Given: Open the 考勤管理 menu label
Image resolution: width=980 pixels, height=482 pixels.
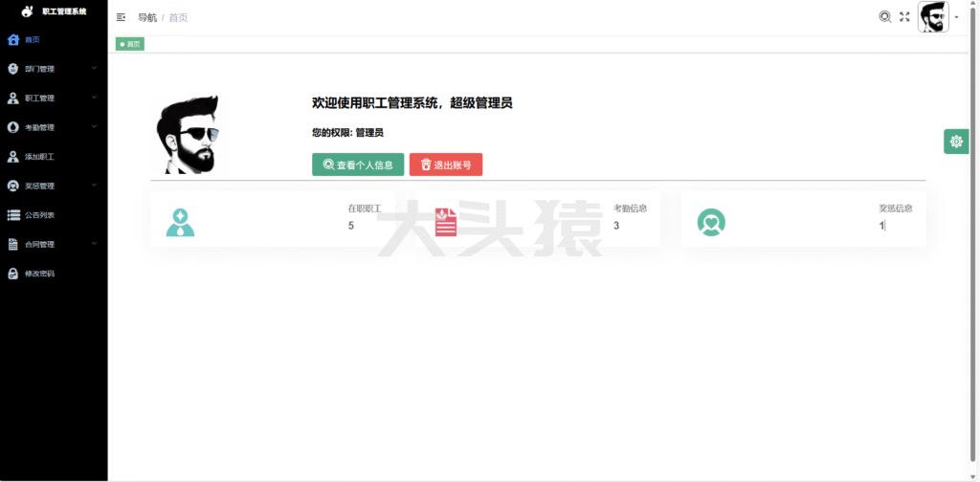Looking at the screenshot, I should coord(39,127).
